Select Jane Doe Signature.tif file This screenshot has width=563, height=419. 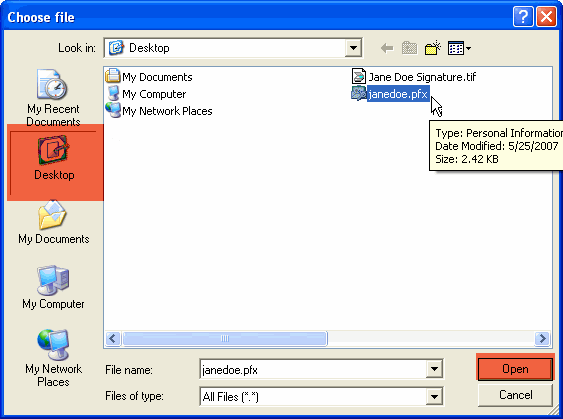[414, 77]
